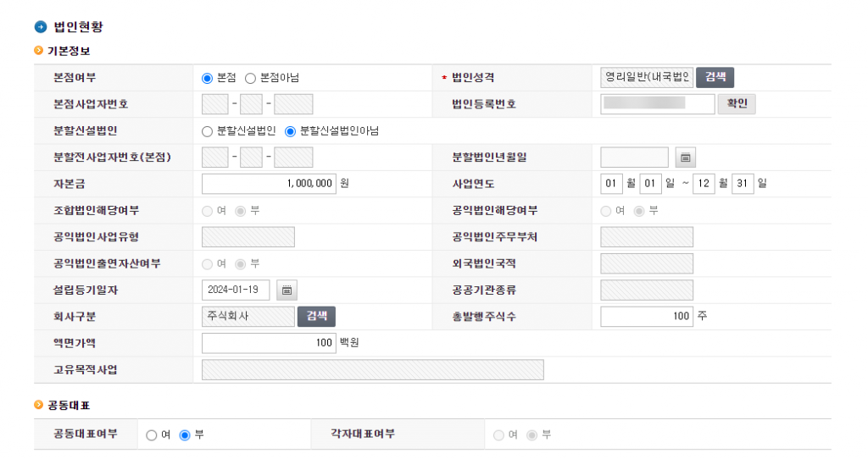Click the 법인현황 blue arrow icon

(41, 26)
